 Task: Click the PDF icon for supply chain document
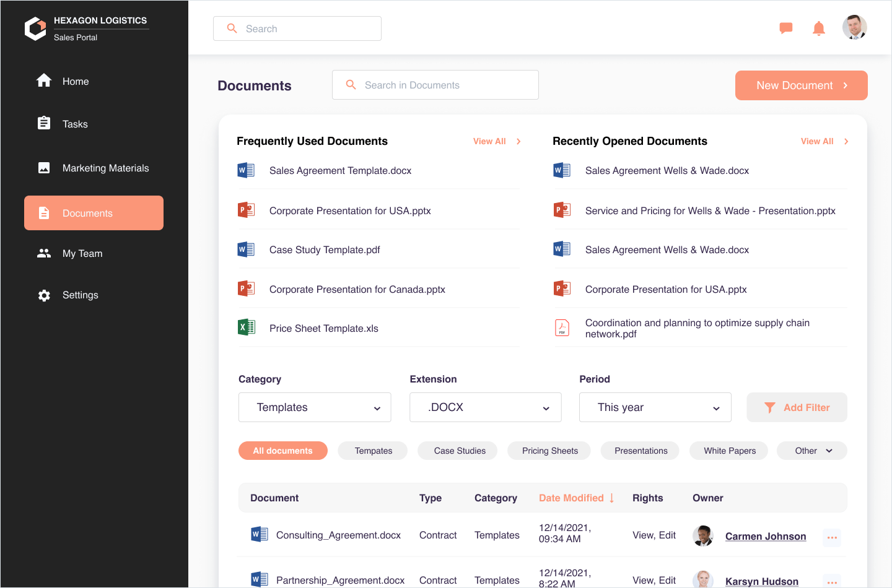562,327
